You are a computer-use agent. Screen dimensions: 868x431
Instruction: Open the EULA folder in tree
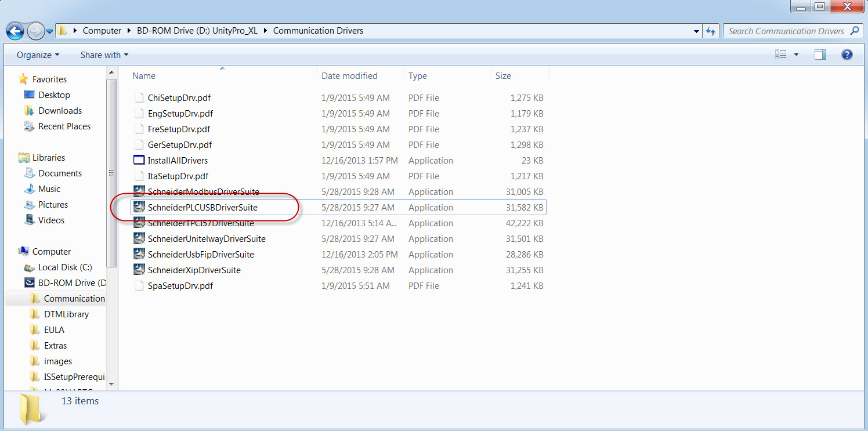[54, 329]
